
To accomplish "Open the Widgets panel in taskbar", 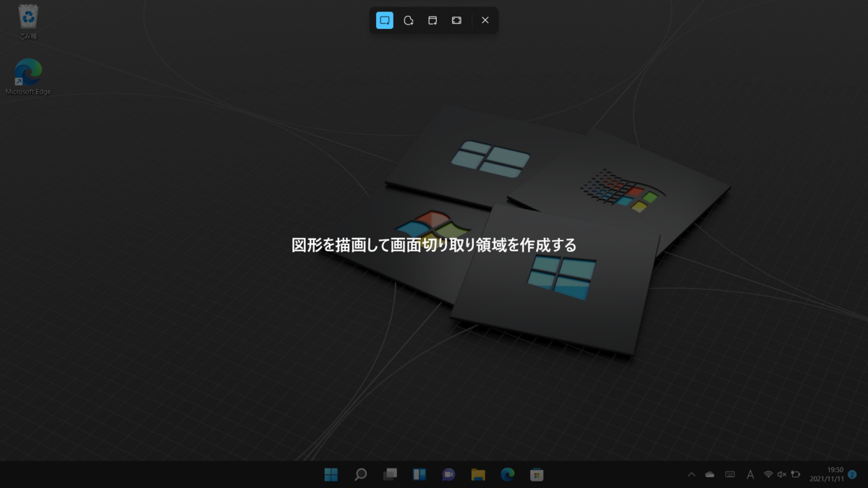I will coord(420,474).
